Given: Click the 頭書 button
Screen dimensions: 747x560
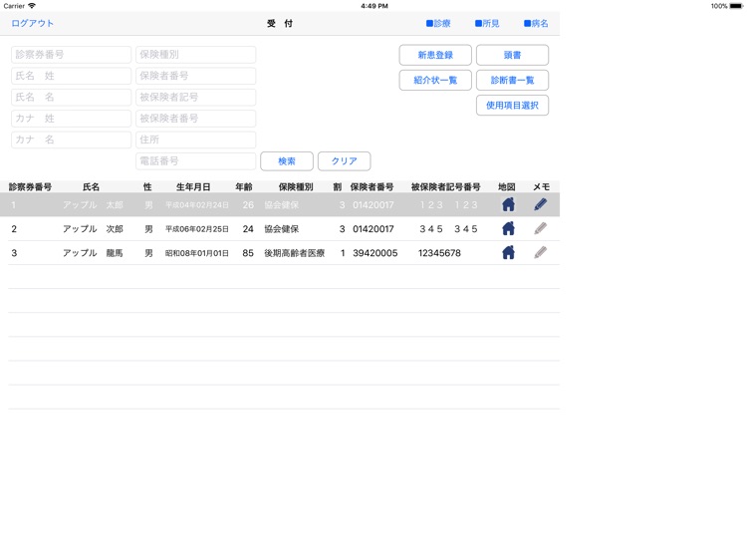Looking at the screenshot, I should 512,55.
